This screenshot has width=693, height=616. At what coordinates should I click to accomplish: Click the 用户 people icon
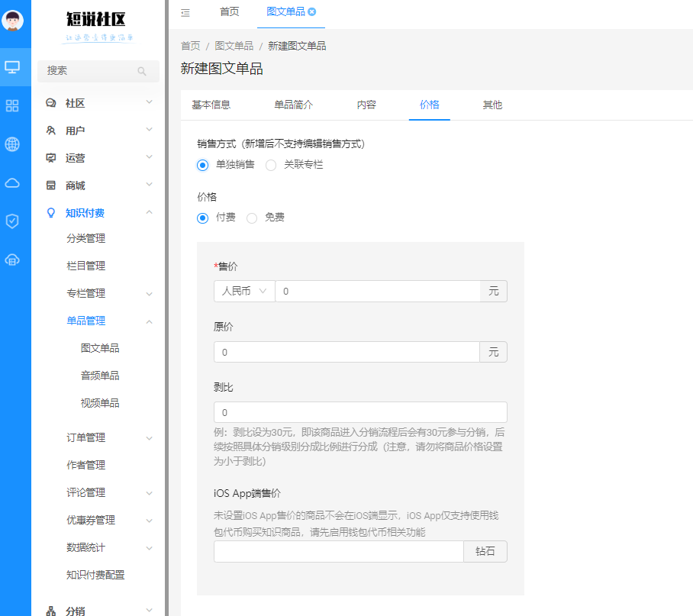pos(51,131)
